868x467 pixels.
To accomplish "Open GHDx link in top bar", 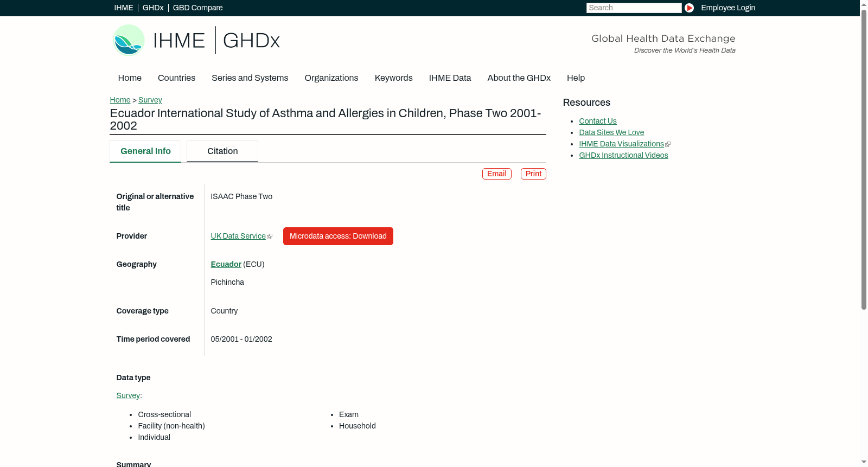I will 153,8.
